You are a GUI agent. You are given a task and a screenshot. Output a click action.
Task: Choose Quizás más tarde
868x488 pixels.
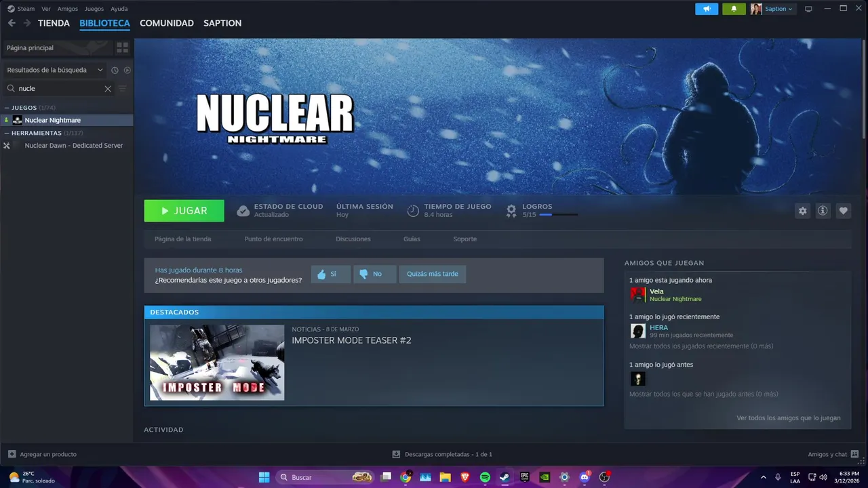click(x=432, y=274)
